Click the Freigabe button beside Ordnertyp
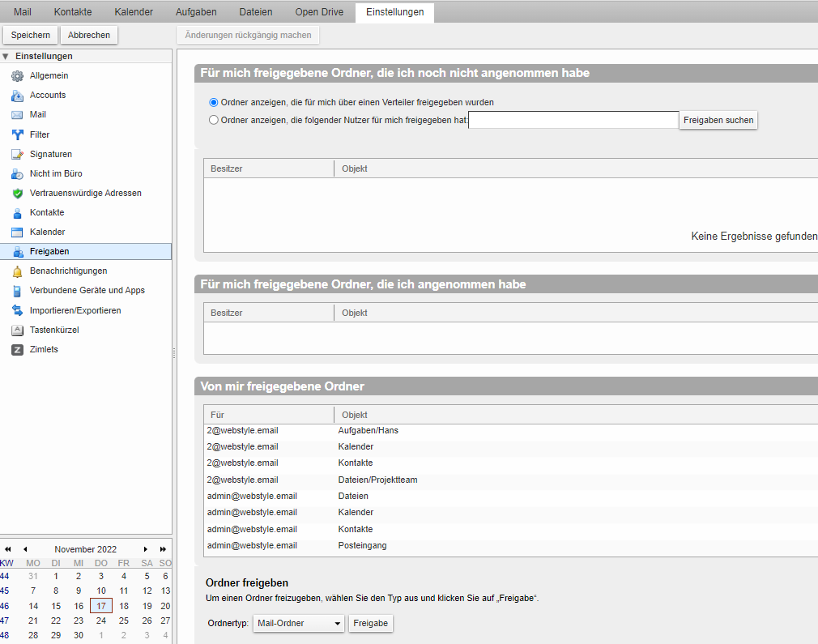Image resolution: width=818 pixels, height=644 pixels. (371, 624)
